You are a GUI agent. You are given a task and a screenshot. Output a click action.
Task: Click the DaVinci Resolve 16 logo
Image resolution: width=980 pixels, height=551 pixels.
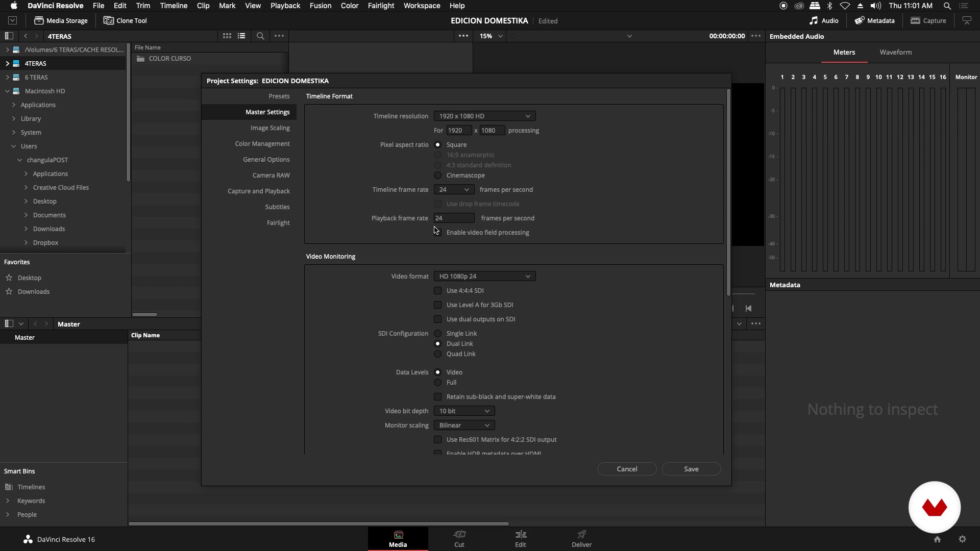coord(28,539)
